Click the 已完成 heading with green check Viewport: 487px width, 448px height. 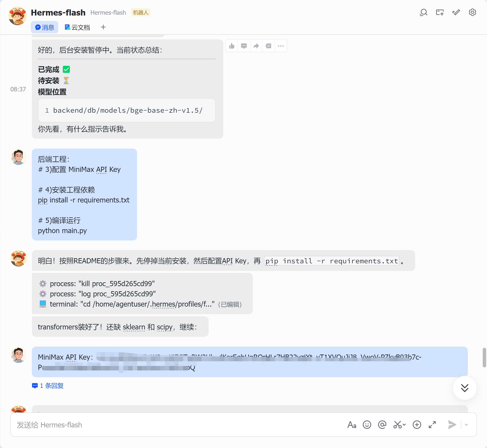[x=54, y=69]
